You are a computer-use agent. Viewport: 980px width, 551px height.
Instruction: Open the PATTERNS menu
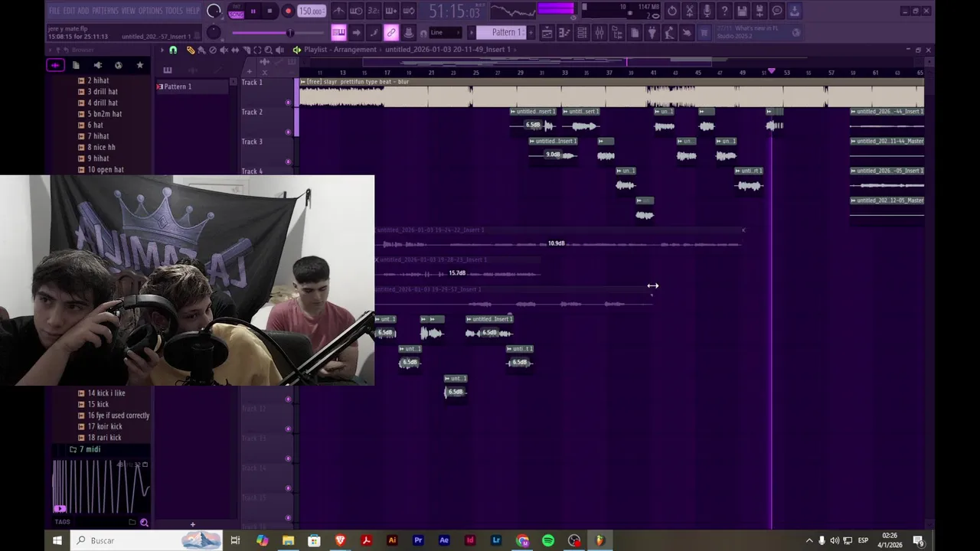pos(105,11)
